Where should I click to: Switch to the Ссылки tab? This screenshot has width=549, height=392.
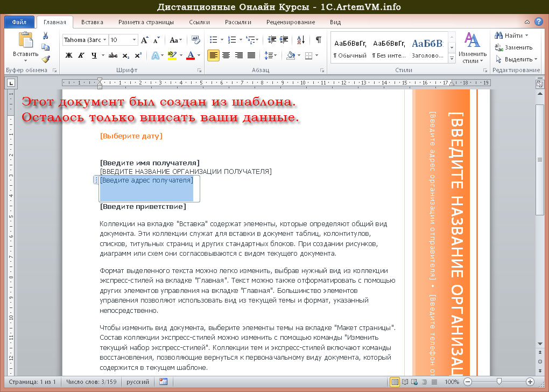(x=199, y=22)
